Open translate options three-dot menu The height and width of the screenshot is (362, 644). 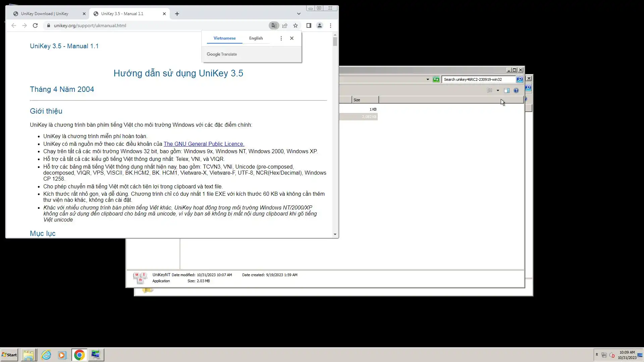coord(281,38)
